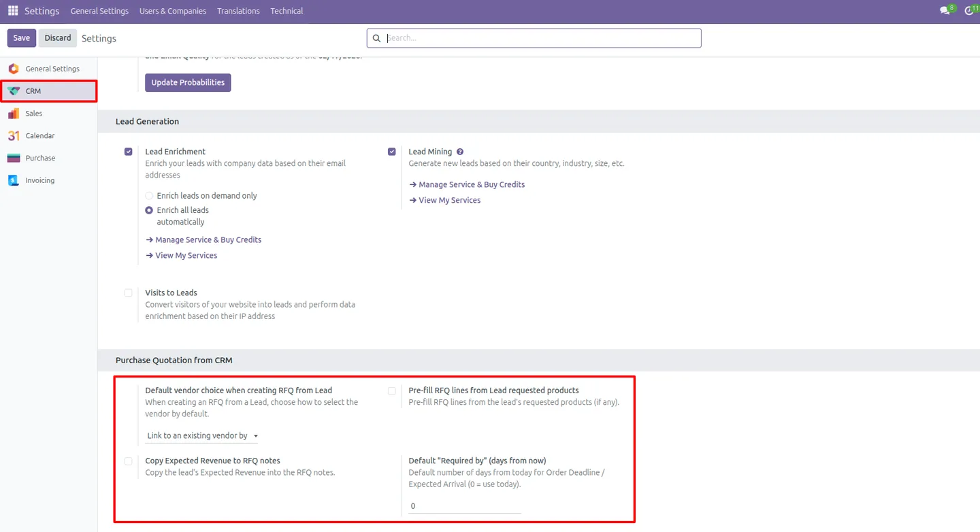Open the General Settings top menu

[x=99, y=11]
